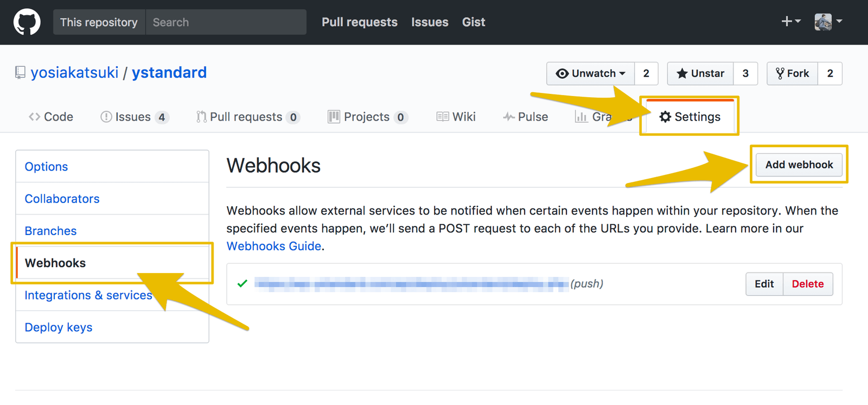Click the eye icon on Unwatch
This screenshot has height=405, width=868.
coord(563,73)
